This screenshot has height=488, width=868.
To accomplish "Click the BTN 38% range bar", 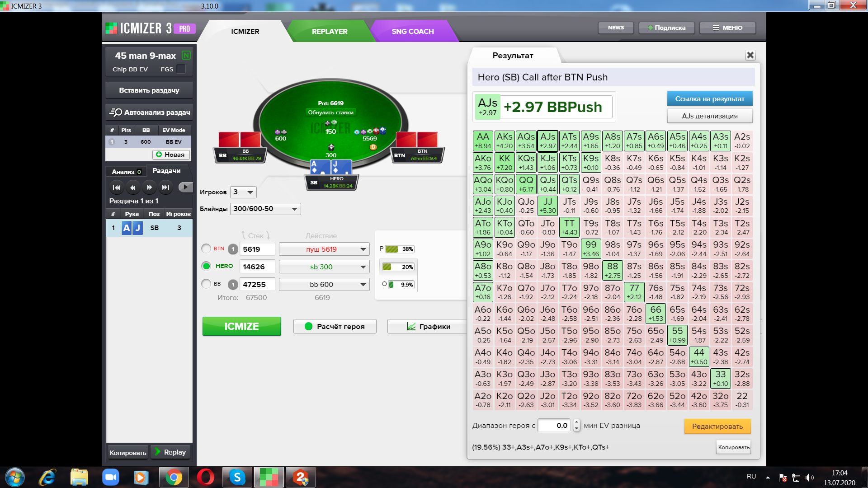I will (x=399, y=249).
